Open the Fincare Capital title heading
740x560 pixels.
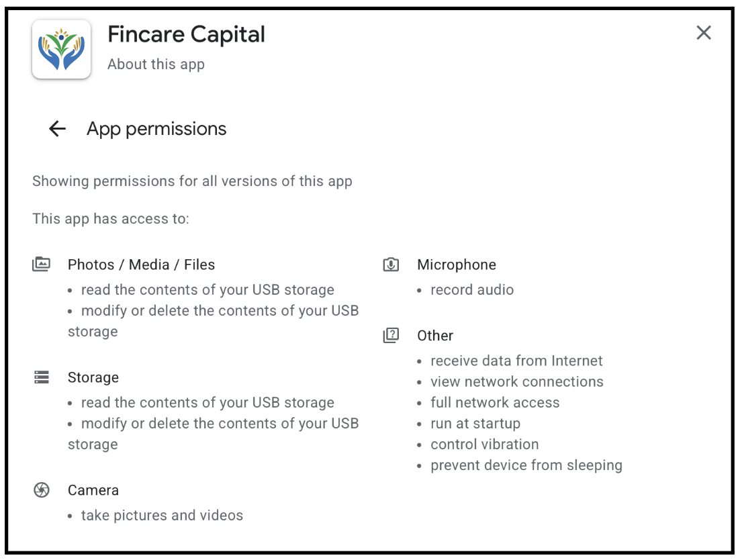point(186,34)
